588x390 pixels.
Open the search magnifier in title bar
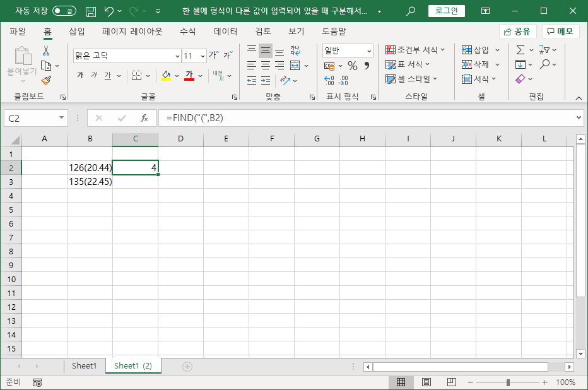point(411,11)
